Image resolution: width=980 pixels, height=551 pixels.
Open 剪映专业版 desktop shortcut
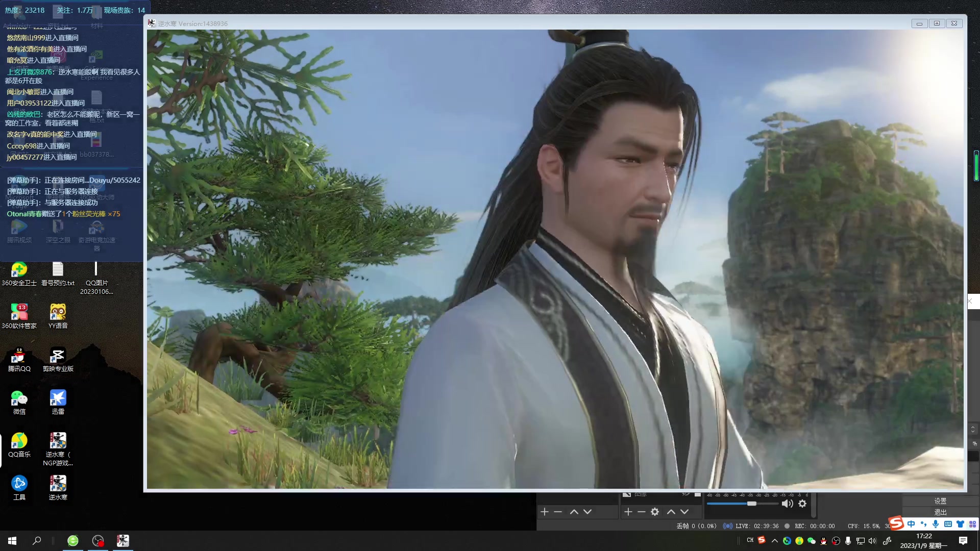[x=58, y=360]
